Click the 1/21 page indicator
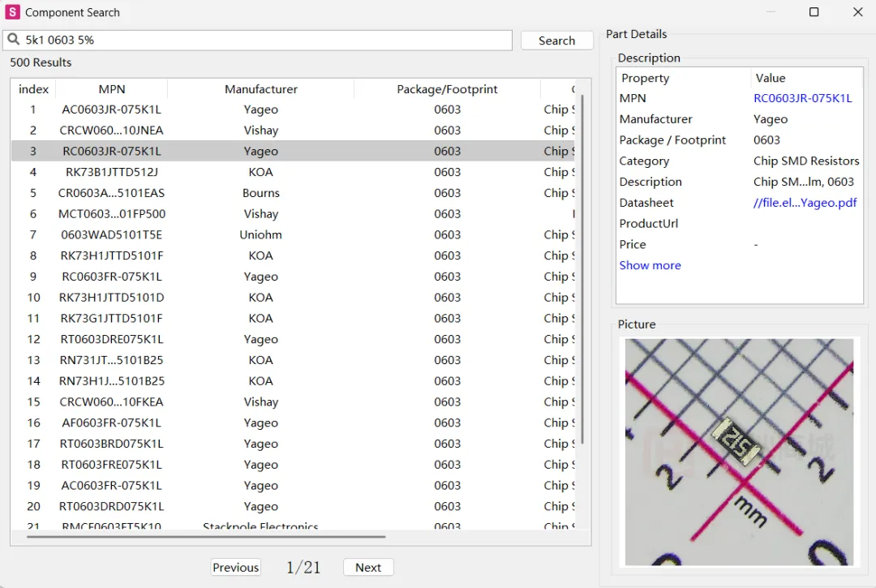Viewport: 876px width, 588px height. [303, 568]
